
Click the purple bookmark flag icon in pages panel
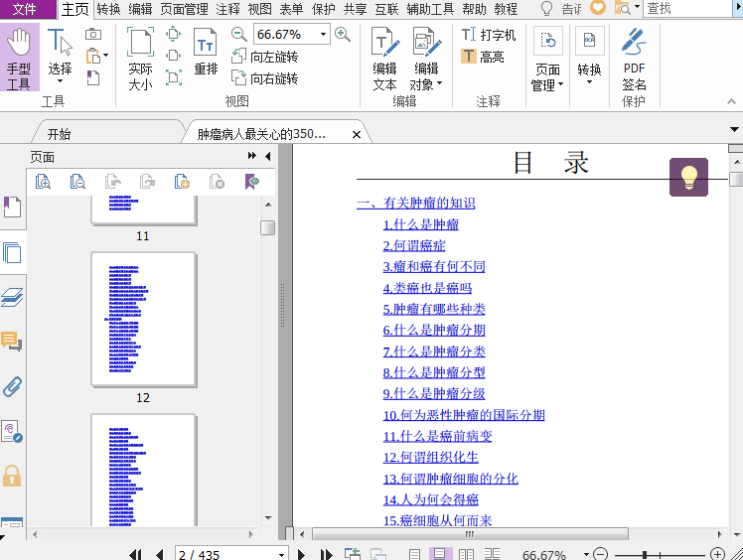click(251, 182)
